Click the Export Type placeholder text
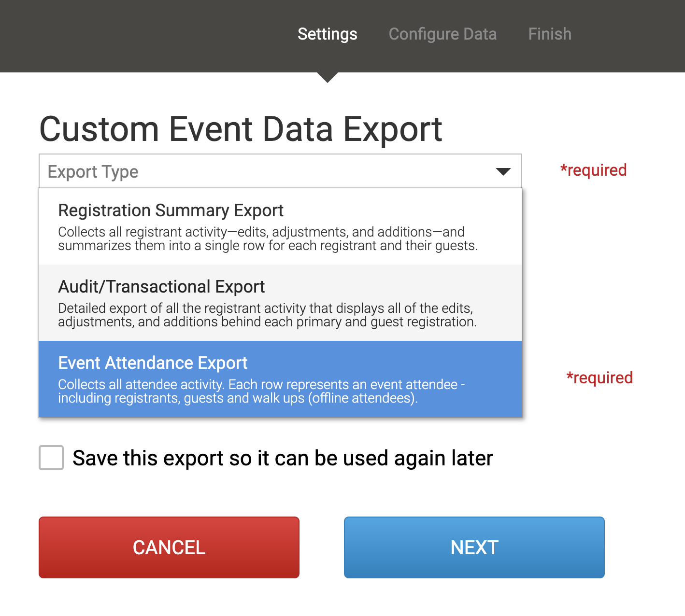685x616 pixels. 93,172
